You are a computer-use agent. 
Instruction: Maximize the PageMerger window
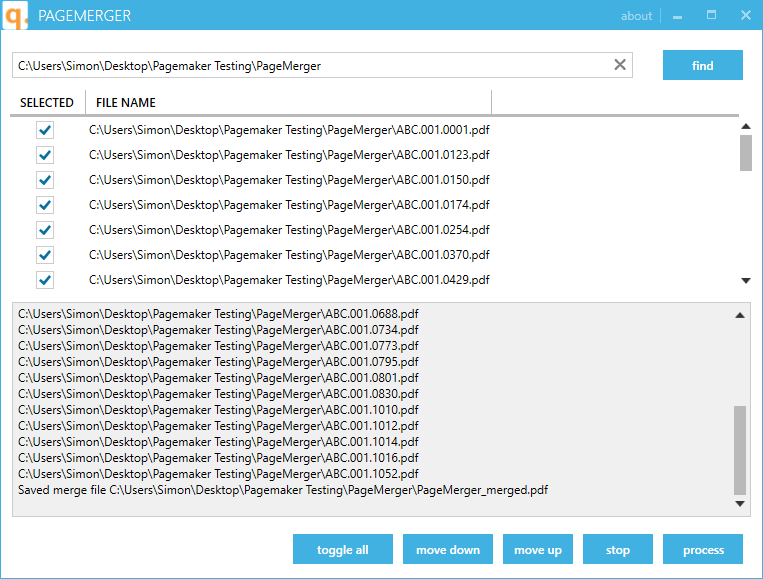(x=711, y=15)
